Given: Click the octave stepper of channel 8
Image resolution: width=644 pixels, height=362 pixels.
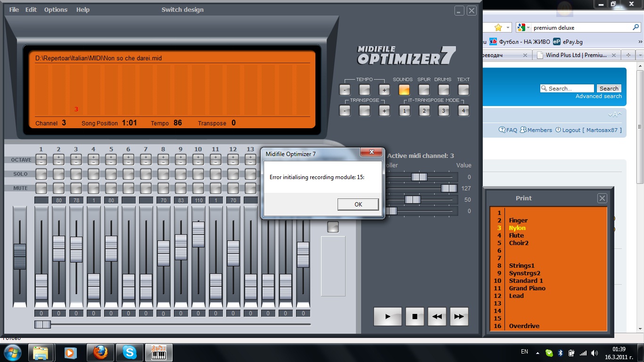Looking at the screenshot, I should tap(163, 159).
